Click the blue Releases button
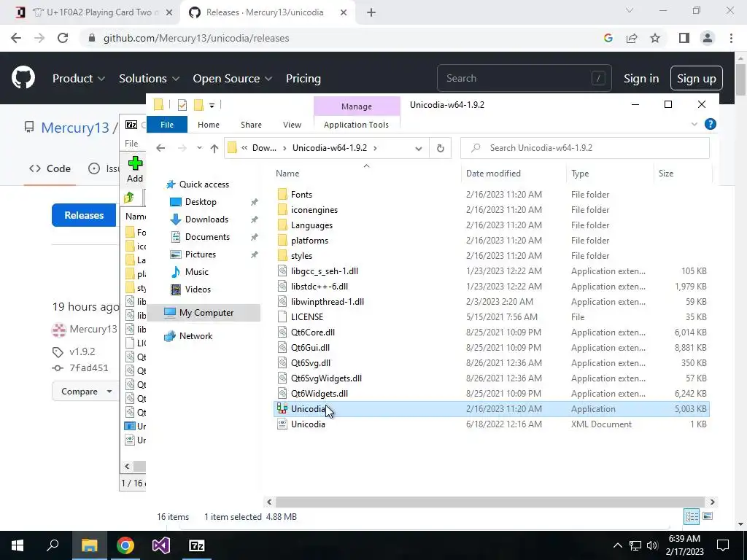Image resolution: width=747 pixels, height=560 pixels. [x=84, y=215]
